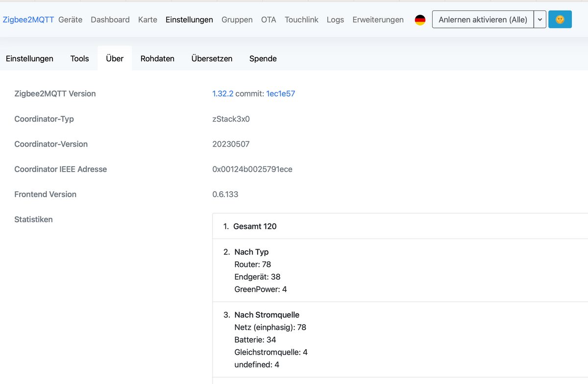Image resolution: width=588 pixels, height=384 pixels.
Task: Open version 1.32.2 release link
Action: tap(223, 94)
